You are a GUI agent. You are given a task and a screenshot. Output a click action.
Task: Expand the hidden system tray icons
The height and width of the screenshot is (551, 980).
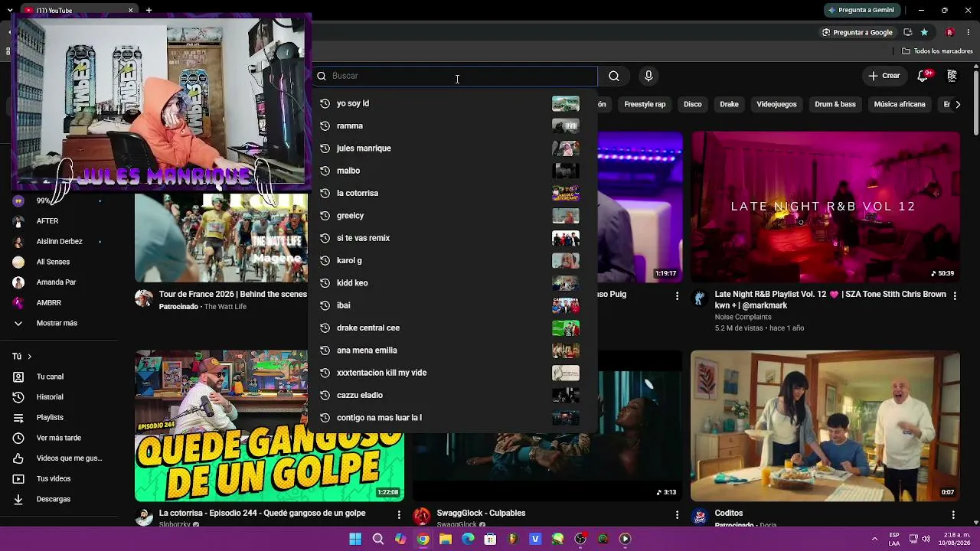click(x=875, y=539)
